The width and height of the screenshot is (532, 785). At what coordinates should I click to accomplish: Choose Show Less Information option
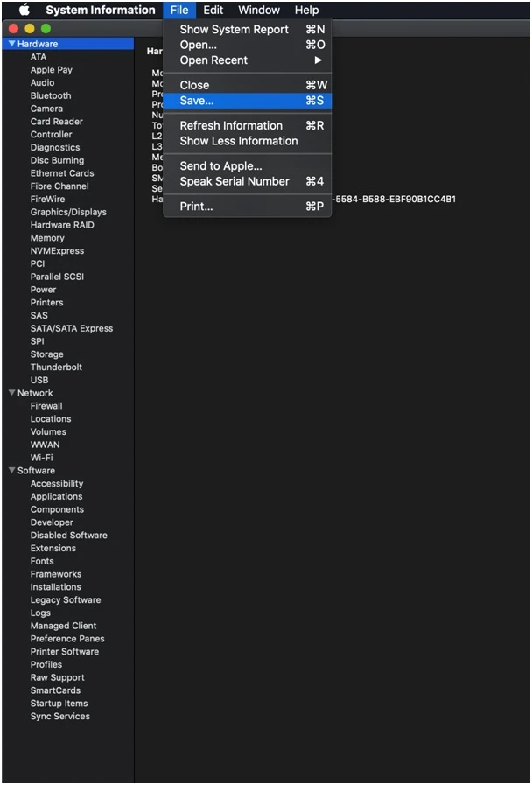(x=238, y=141)
